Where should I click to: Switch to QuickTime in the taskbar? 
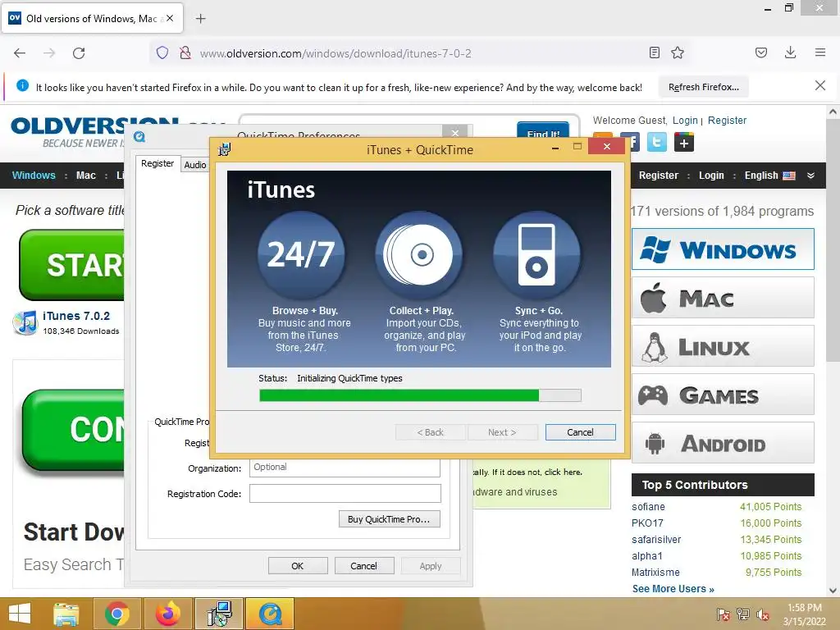pyautogui.click(x=270, y=614)
